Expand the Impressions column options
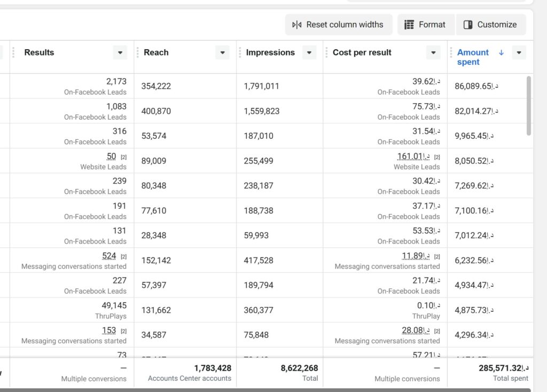The height and width of the screenshot is (392, 547). tap(309, 53)
